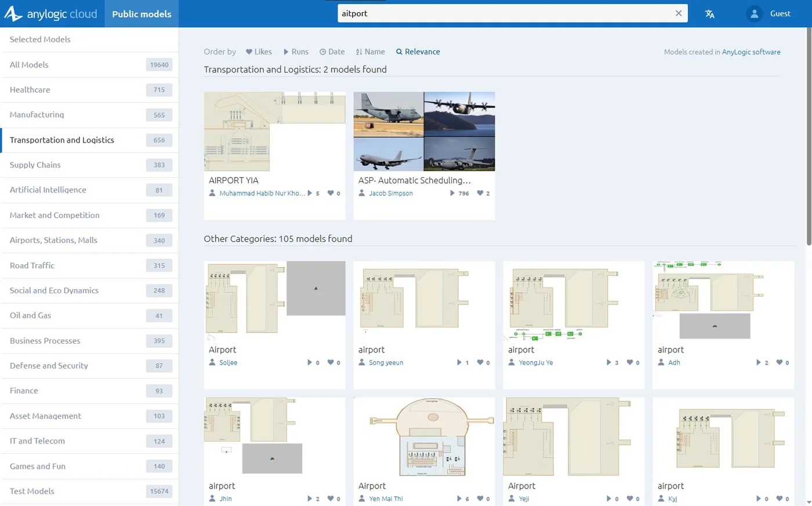
Task: Run the AIRPORT YIA model play icon
Action: pyautogui.click(x=310, y=194)
